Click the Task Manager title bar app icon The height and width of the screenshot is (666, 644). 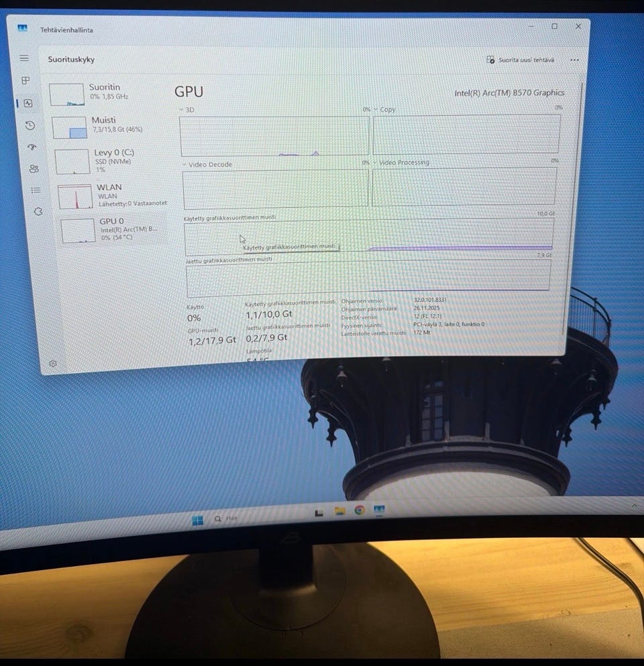coord(23,28)
